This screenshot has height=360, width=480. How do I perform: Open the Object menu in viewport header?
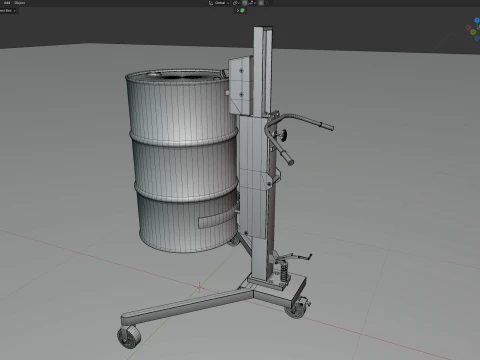tap(19, 3)
